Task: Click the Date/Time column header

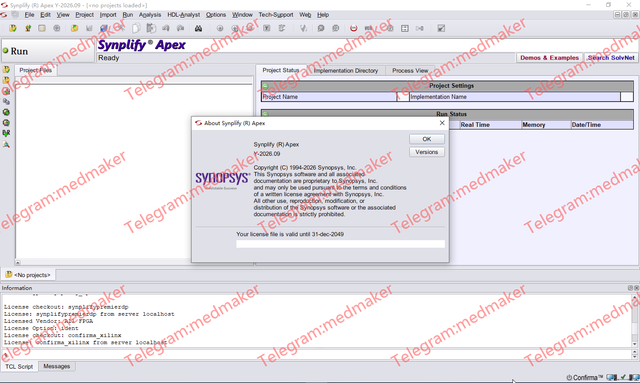Action: click(602, 125)
